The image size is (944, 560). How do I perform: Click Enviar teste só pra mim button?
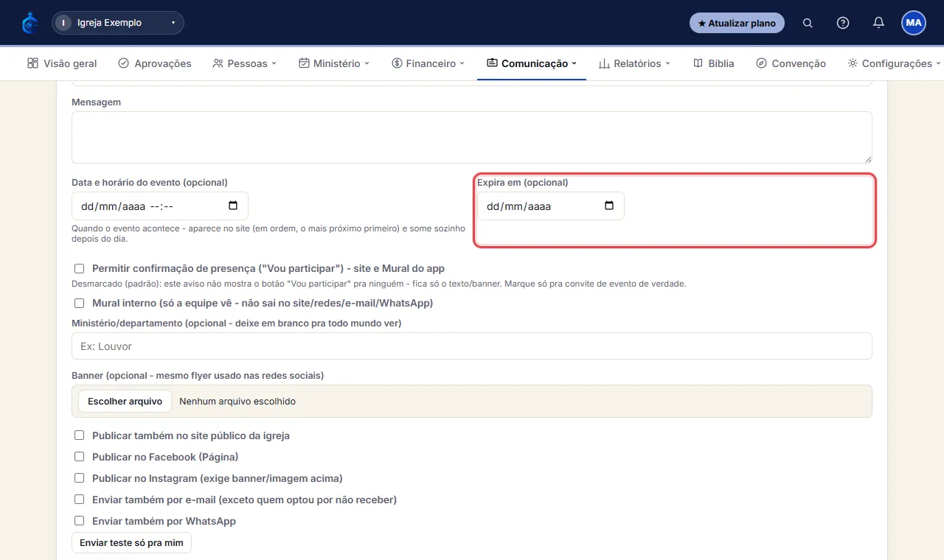click(x=131, y=542)
